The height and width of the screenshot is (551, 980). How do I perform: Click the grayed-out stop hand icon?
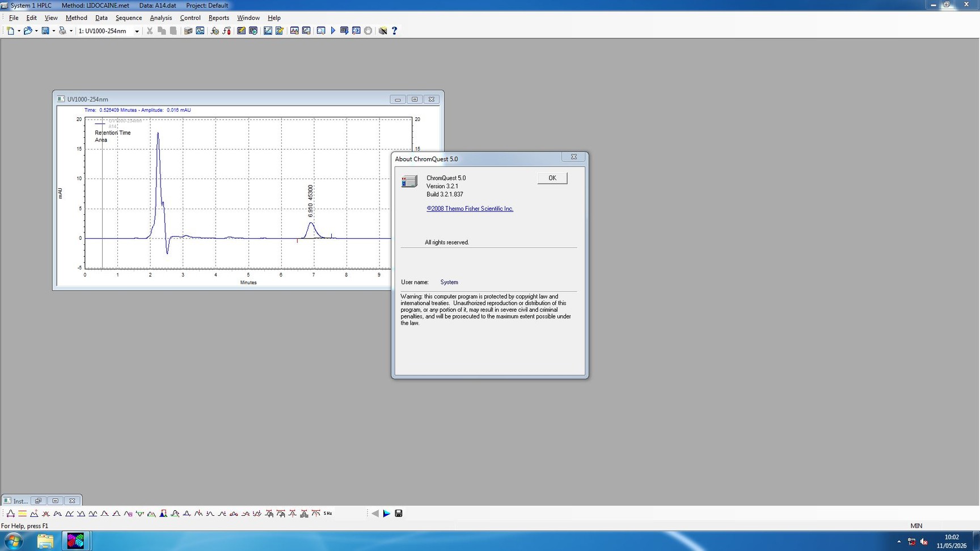[368, 31]
